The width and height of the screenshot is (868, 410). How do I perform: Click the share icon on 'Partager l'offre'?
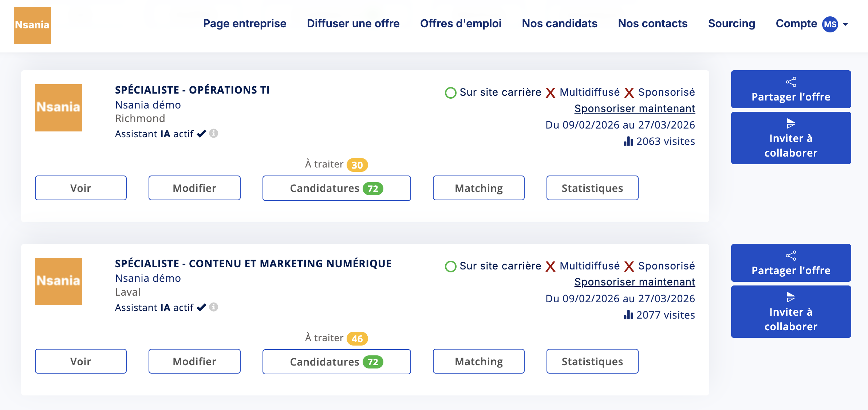[x=790, y=82]
